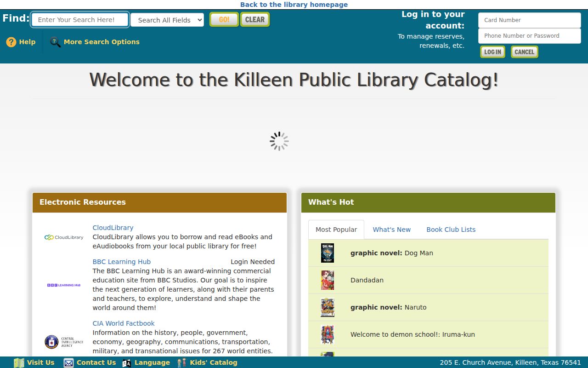
Task: Open the Dandadan cover thumbnail
Action: pyautogui.click(x=328, y=280)
